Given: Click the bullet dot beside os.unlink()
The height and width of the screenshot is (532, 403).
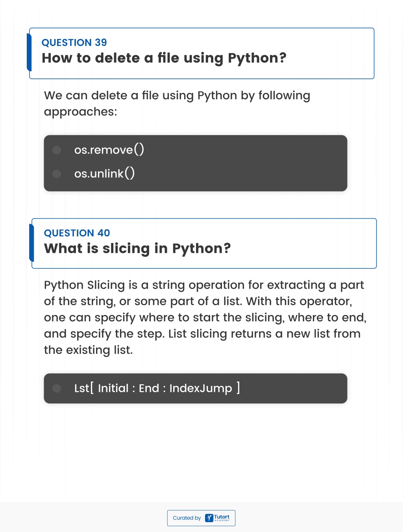Looking at the screenshot, I should click(x=57, y=174).
